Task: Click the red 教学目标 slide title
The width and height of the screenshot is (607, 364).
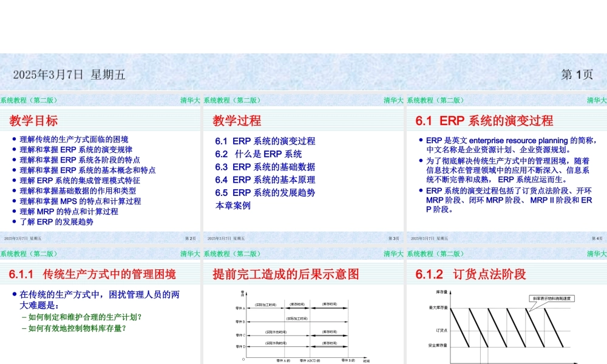Action: point(33,121)
